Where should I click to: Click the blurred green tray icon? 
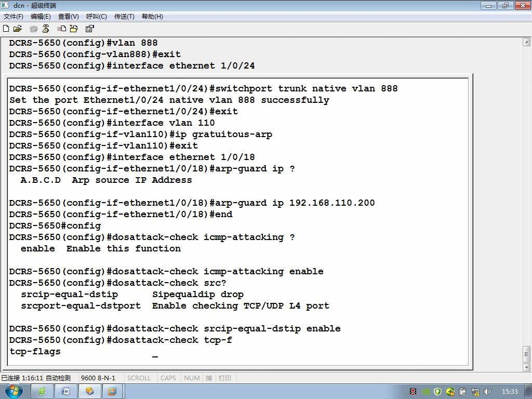pyautogui.click(x=425, y=392)
